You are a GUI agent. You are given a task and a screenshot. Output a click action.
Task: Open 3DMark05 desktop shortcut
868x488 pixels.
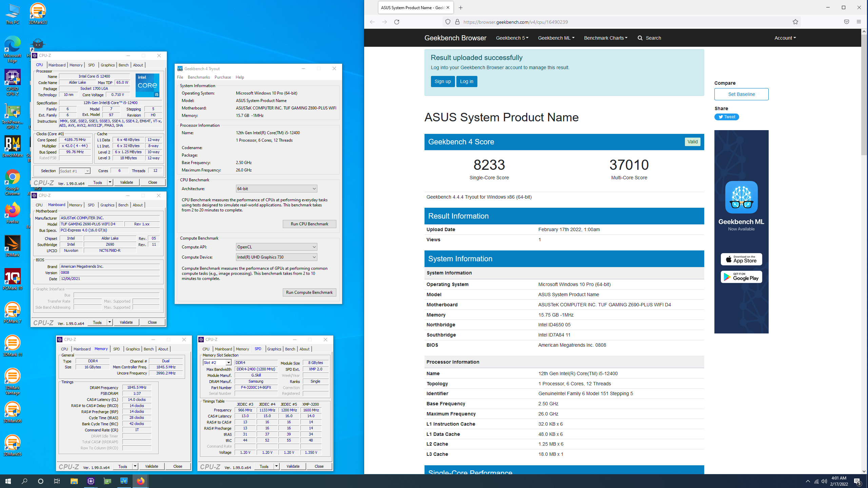click(x=12, y=445)
